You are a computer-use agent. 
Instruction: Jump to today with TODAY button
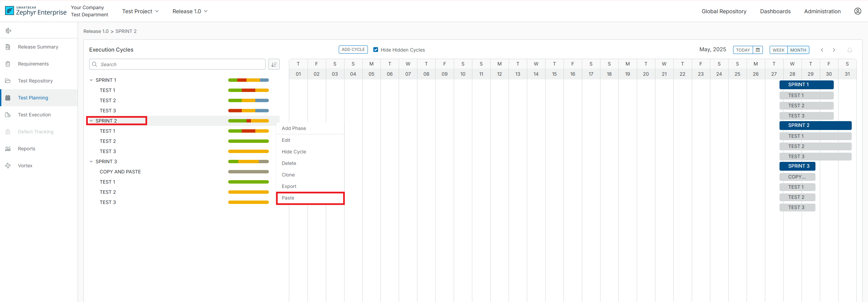click(743, 50)
